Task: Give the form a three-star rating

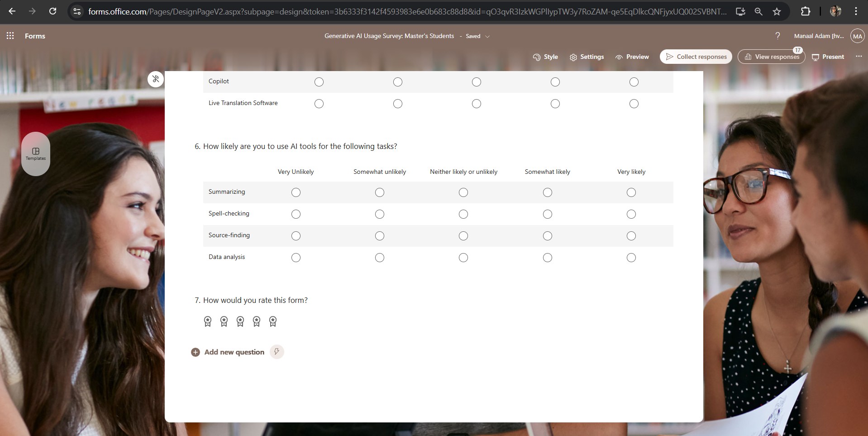Action: (240, 321)
